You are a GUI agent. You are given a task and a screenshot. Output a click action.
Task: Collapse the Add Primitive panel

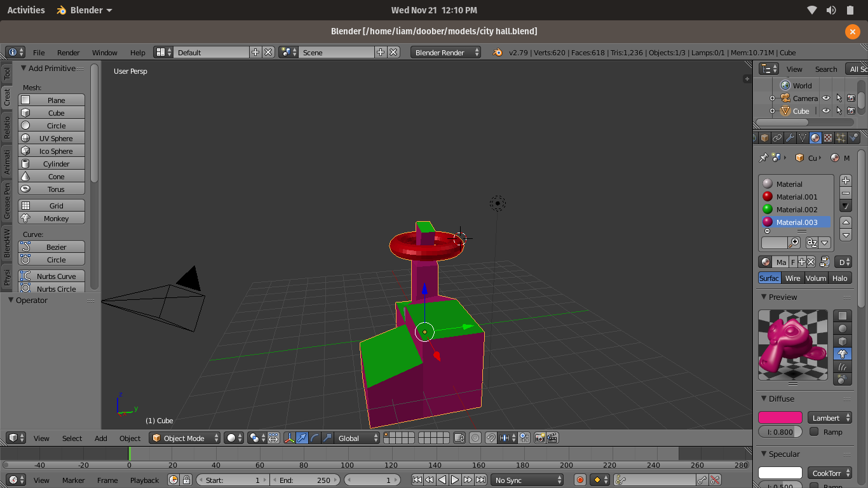tap(24, 69)
